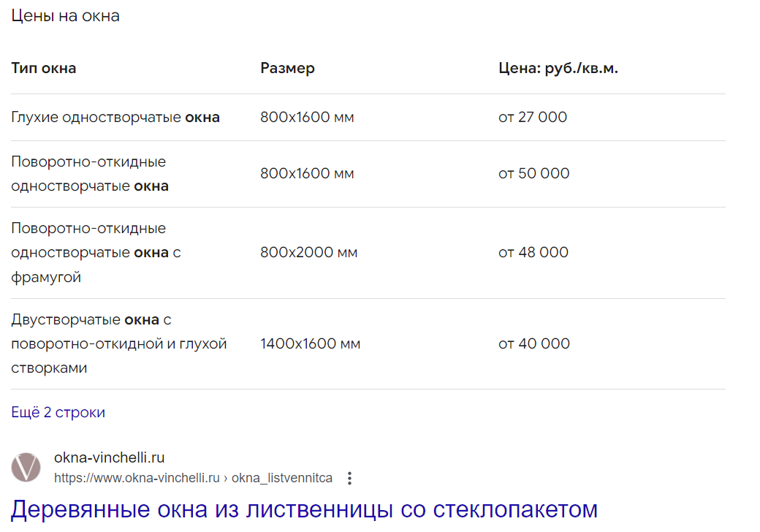The image size is (760, 532).
Task: Select the "Двустворчатые окна" row description
Action: click(118, 343)
